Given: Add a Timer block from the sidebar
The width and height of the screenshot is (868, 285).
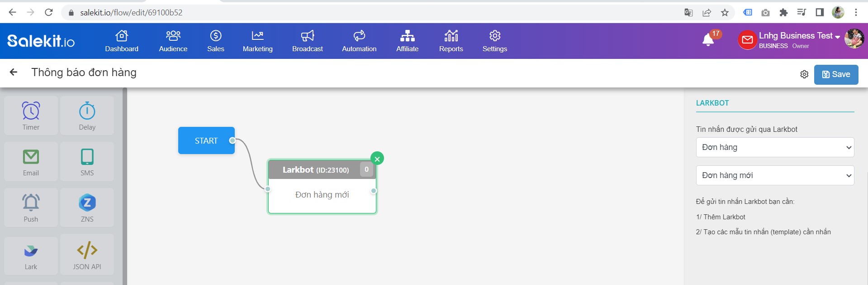Looking at the screenshot, I should tap(31, 116).
